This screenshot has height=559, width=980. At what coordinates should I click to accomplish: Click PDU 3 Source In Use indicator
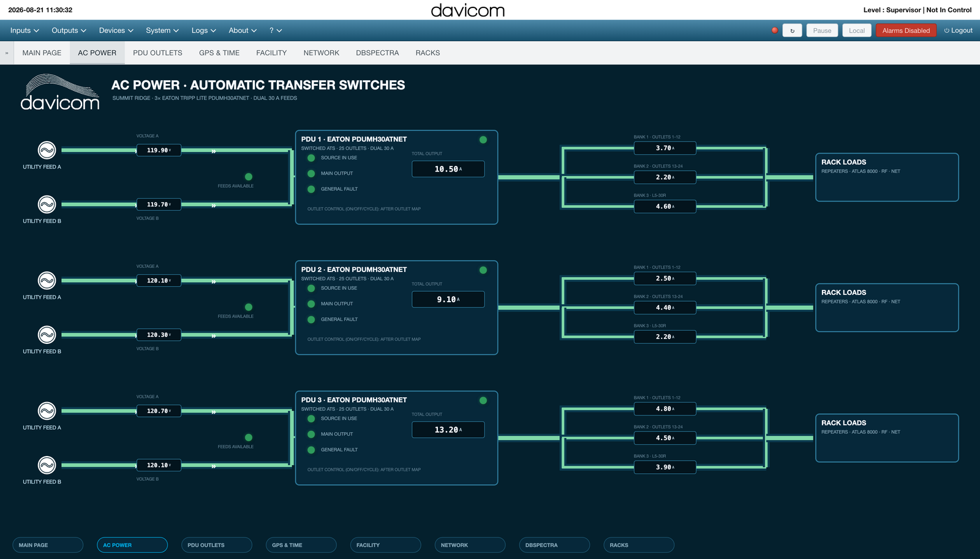[x=311, y=419]
